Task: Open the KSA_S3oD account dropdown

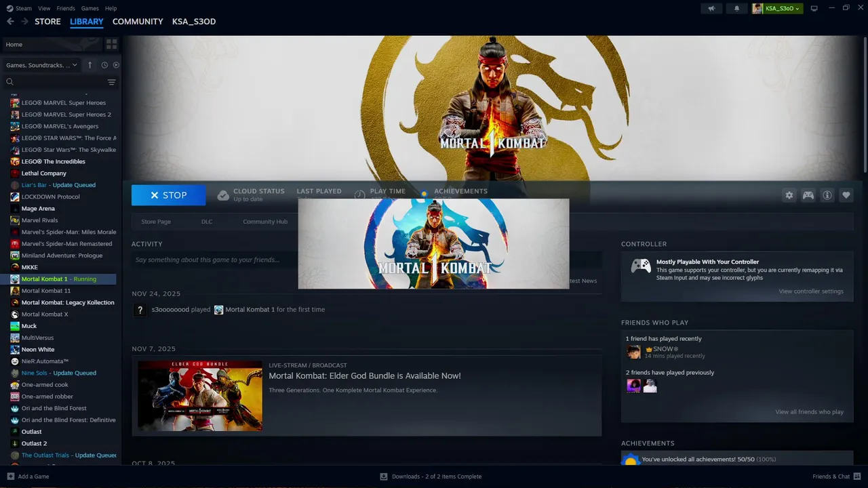Action: pyautogui.click(x=777, y=8)
